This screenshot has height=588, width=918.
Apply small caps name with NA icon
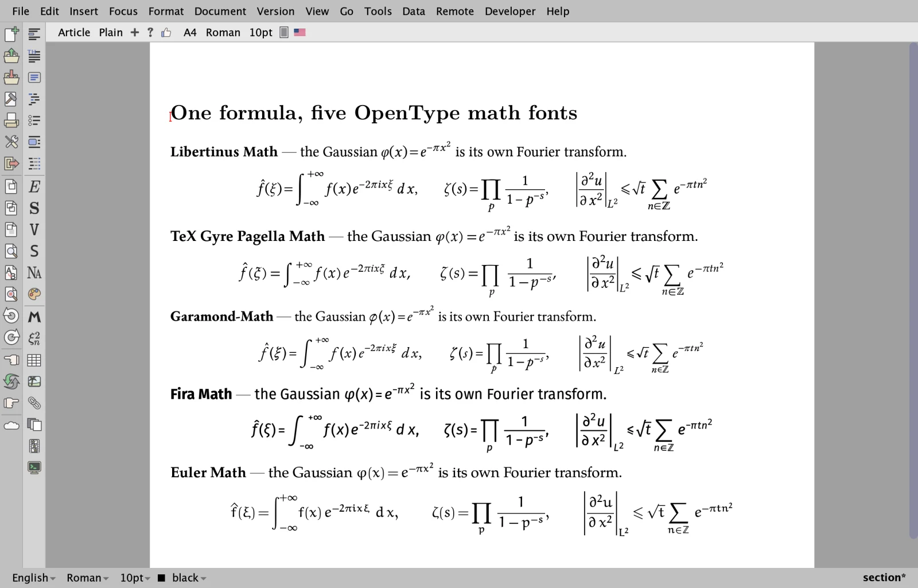[x=34, y=272]
